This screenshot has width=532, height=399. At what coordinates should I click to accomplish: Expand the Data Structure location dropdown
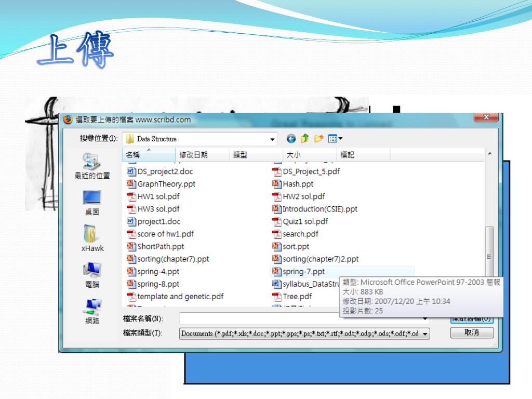click(x=272, y=139)
